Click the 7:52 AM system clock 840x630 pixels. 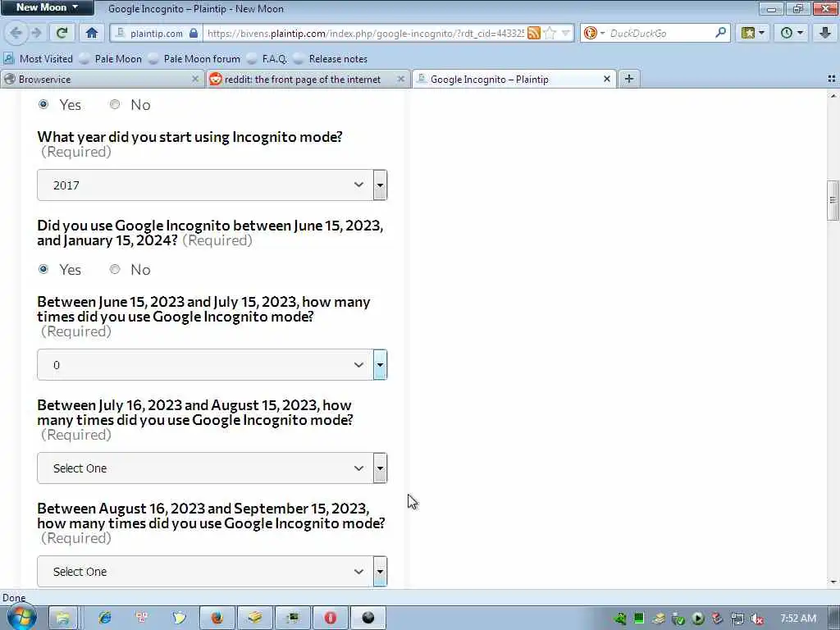[797, 619]
